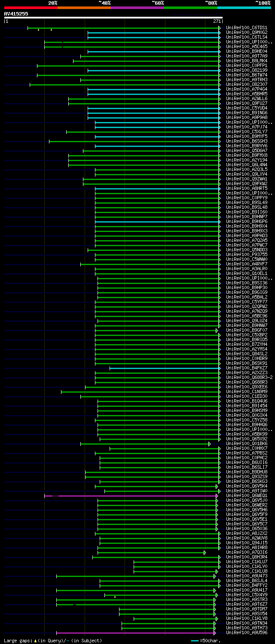Select the UniRef100_A2Y194 label
The image size is (275, 644).
click(x=246, y=160)
